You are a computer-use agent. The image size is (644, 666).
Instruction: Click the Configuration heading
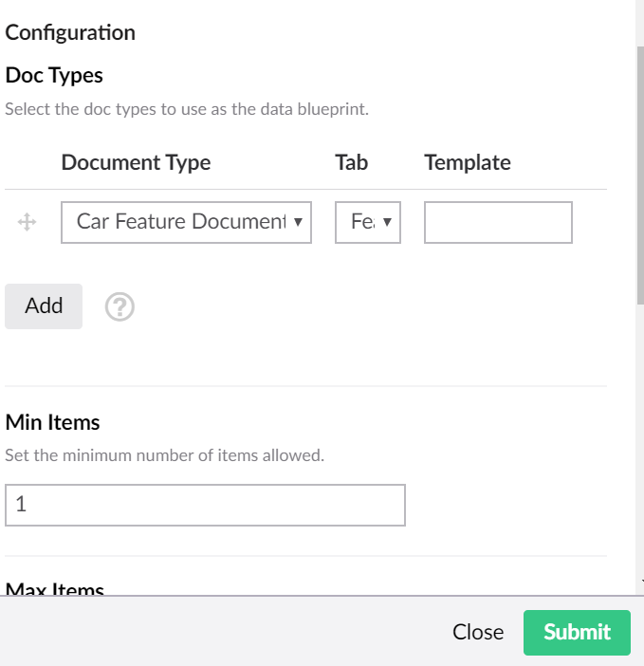click(70, 32)
